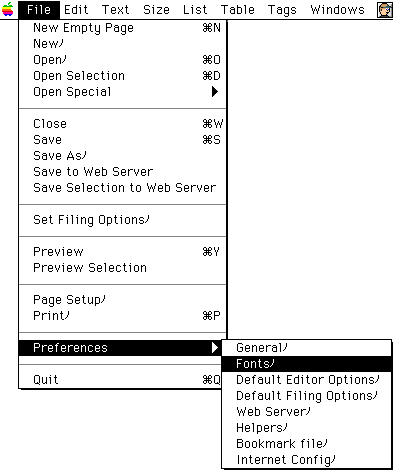Choose Bookmark file preference
393x470 pixels.
[306, 444]
